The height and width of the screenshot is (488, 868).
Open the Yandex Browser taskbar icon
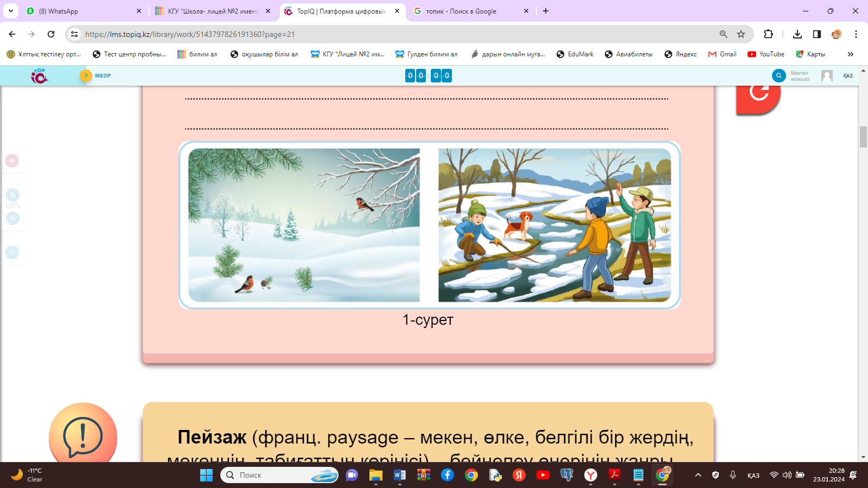[591, 475]
